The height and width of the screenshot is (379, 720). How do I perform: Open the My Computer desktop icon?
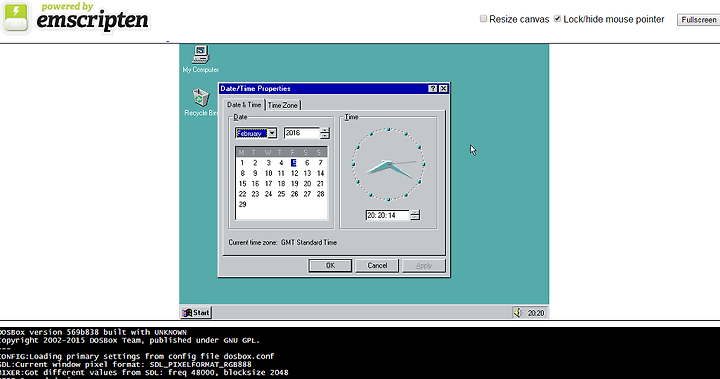(201, 59)
